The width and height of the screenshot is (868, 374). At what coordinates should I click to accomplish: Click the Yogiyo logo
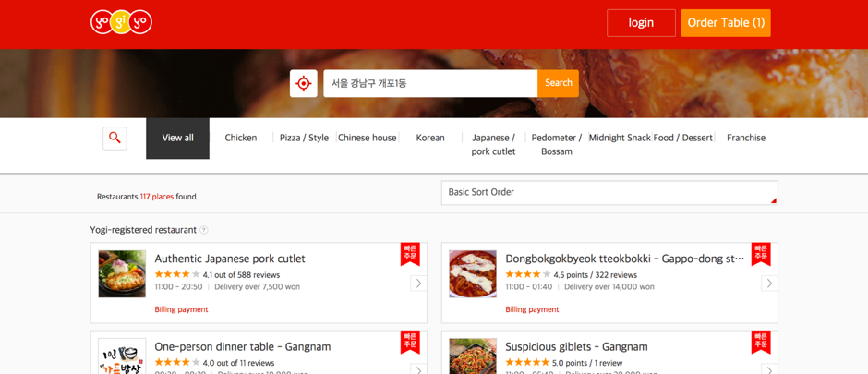pos(121,23)
